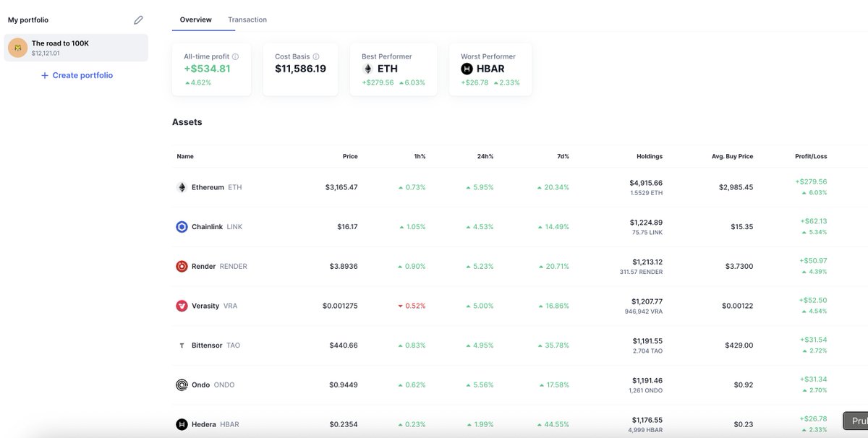The width and height of the screenshot is (868, 438).
Task: Open the Transaction tab
Action: tap(247, 20)
